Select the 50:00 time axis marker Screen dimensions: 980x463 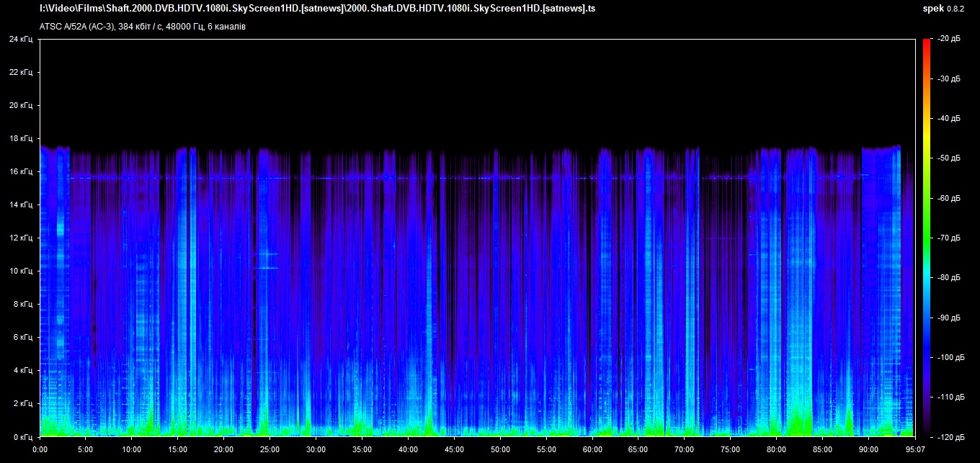click(500, 448)
